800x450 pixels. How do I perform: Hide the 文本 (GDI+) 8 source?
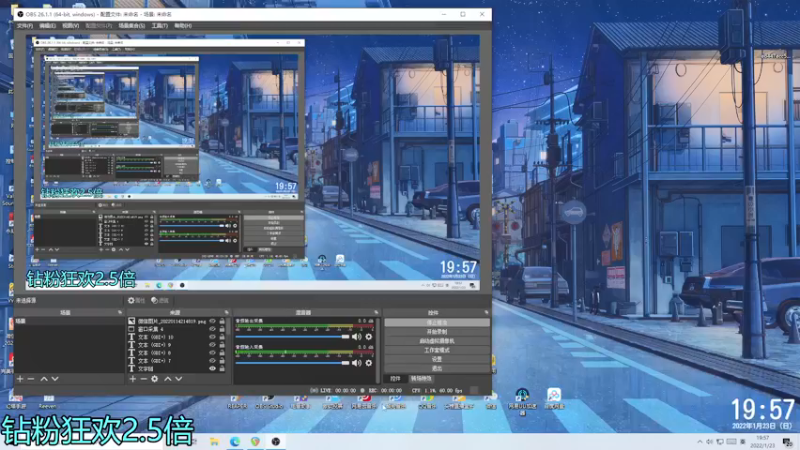tap(212, 353)
